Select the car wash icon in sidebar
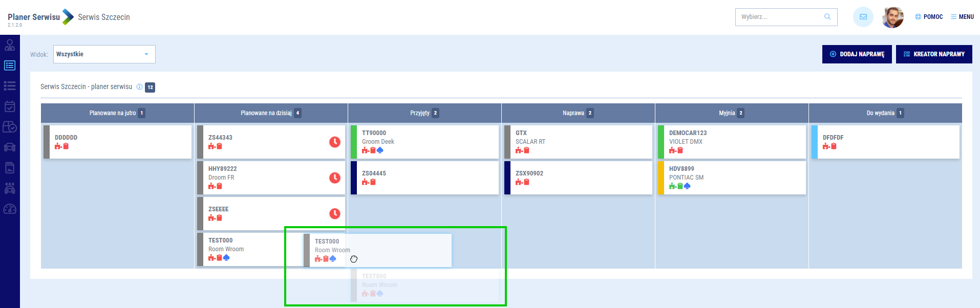The image size is (980, 308). pyautogui.click(x=10, y=188)
